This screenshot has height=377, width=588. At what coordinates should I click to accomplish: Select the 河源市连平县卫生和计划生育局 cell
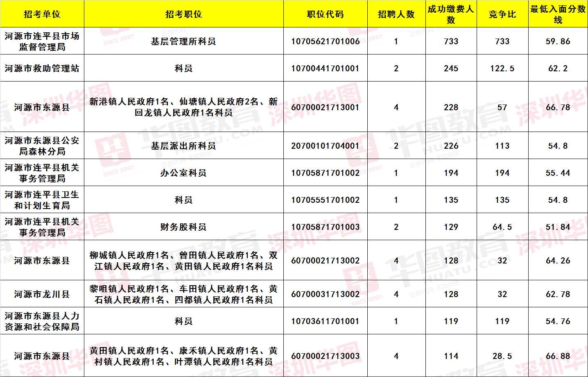pos(42,200)
